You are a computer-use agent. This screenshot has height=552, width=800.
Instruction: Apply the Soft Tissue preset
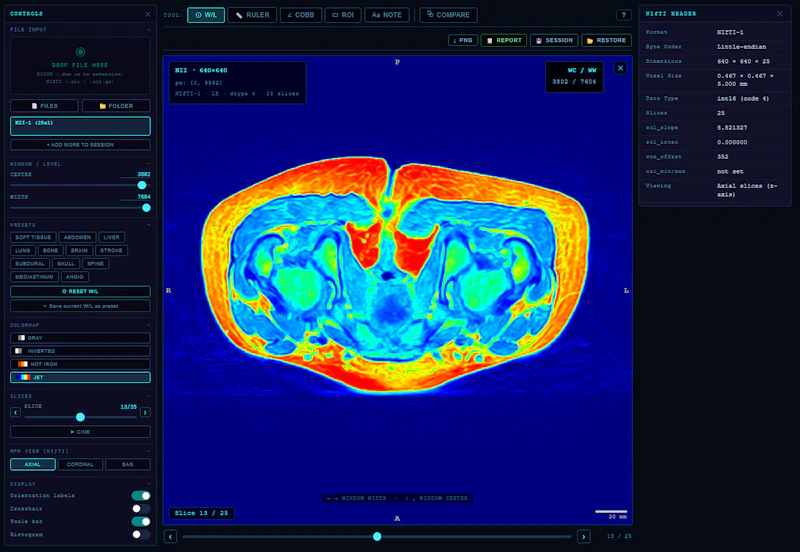pyautogui.click(x=33, y=237)
